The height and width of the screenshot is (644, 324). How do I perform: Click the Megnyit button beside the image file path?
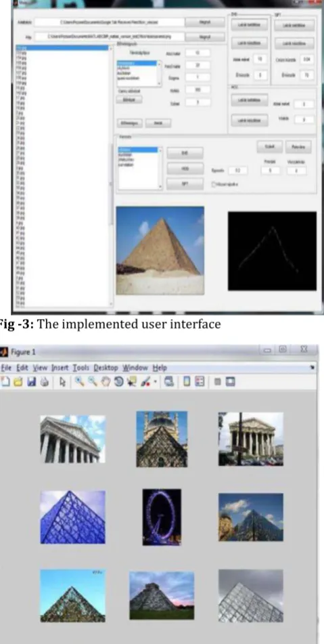click(x=205, y=37)
